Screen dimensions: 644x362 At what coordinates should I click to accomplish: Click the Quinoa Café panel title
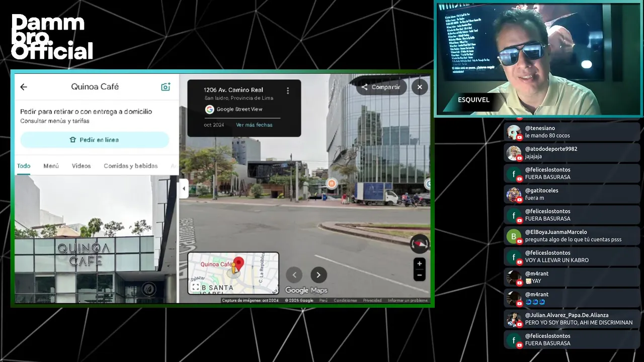coord(95,86)
